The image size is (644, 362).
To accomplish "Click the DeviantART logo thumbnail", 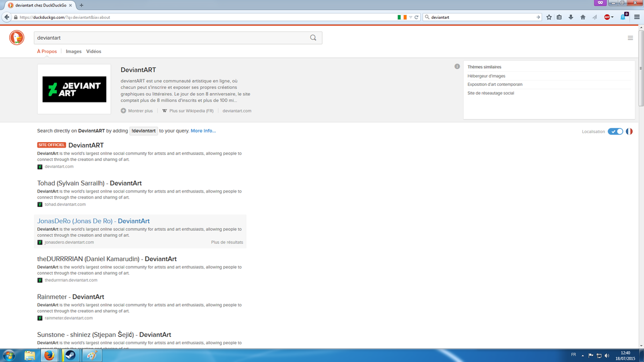I will tap(74, 89).
